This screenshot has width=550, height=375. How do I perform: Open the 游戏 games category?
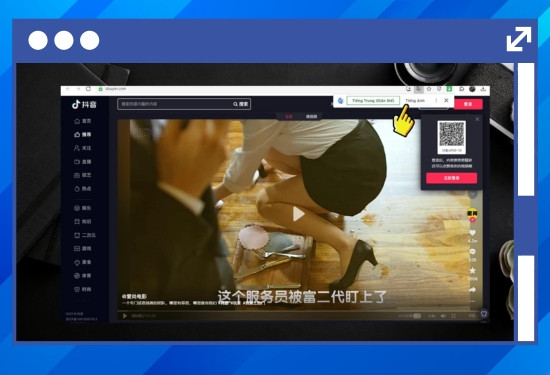[83, 249]
